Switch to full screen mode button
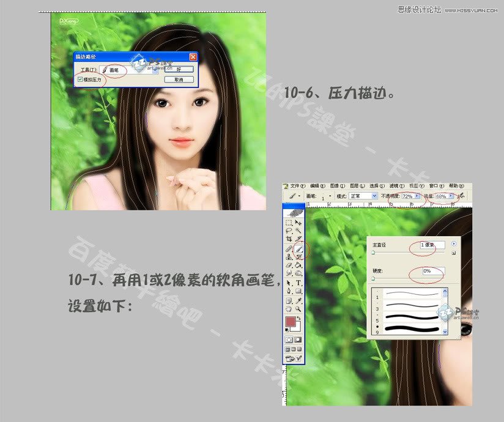 [x=299, y=347]
